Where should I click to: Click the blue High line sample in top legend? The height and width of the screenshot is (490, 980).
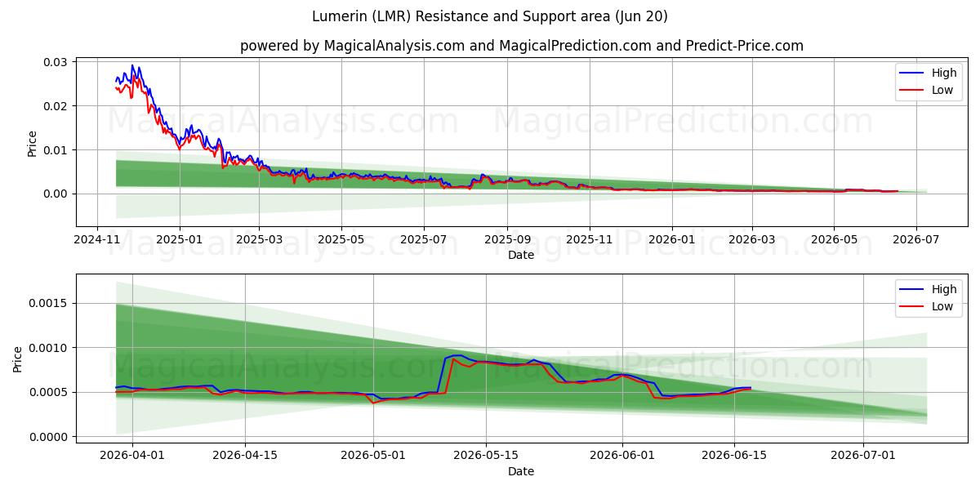(x=913, y=73)
